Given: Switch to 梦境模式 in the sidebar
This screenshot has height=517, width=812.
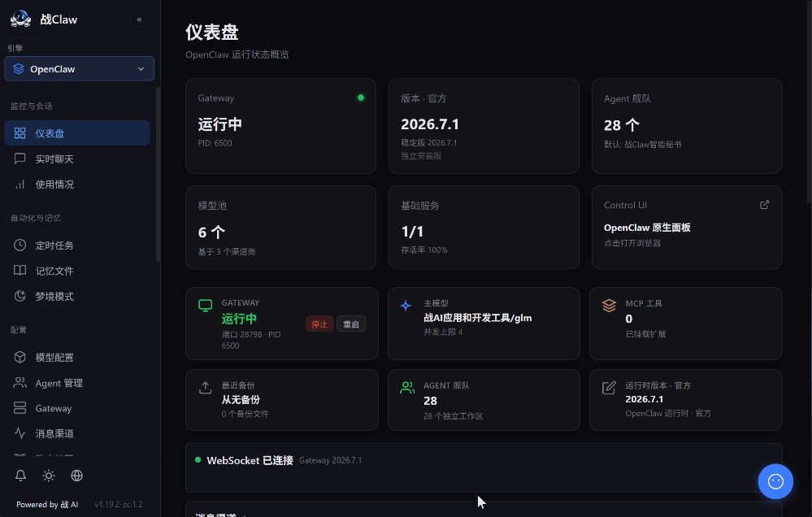Looking at the screenshot, I should coord(77,296).
